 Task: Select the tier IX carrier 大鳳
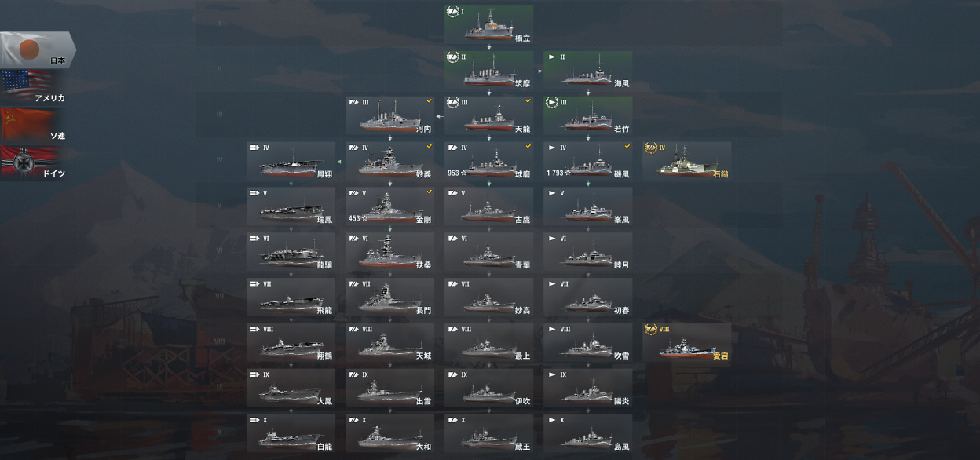[291, 389]
